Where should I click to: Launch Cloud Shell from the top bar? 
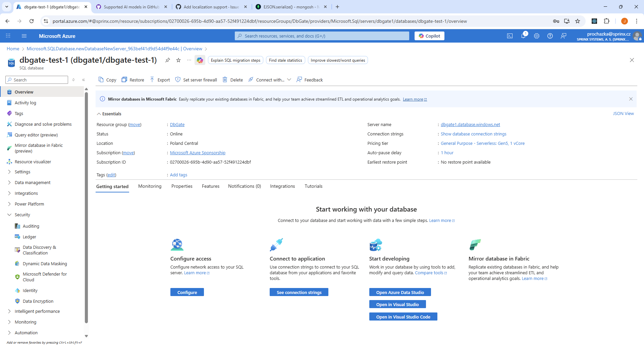[x=510, y=36]
